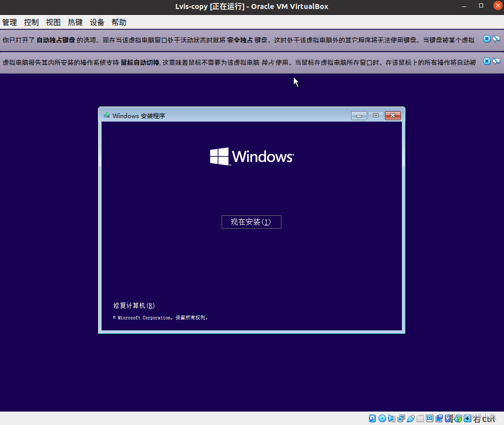
Task: Click the Windows 安装程序 title bar icon
Action: [107, 115]
